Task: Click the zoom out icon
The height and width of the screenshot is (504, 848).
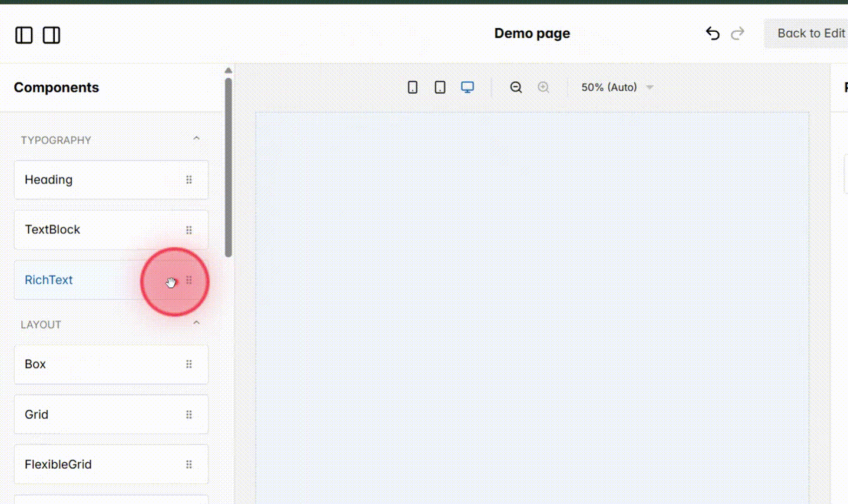Action: [516, 87]
